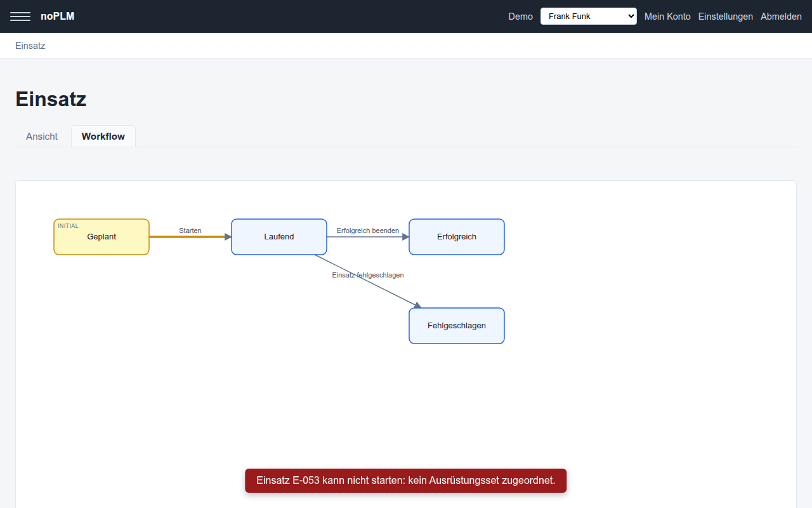Click the red E-053 error notification
This screenshot has height=508, width=812.
(x=406, y=481)
